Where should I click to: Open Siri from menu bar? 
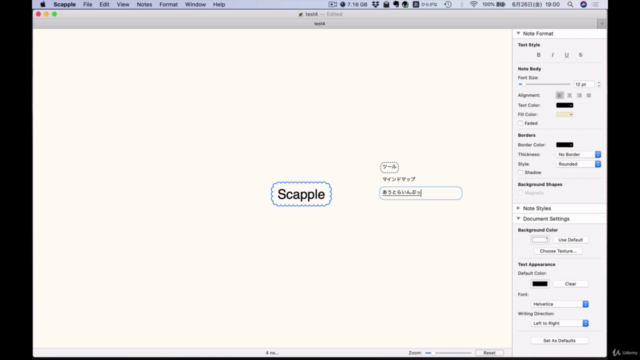point(584,4)
